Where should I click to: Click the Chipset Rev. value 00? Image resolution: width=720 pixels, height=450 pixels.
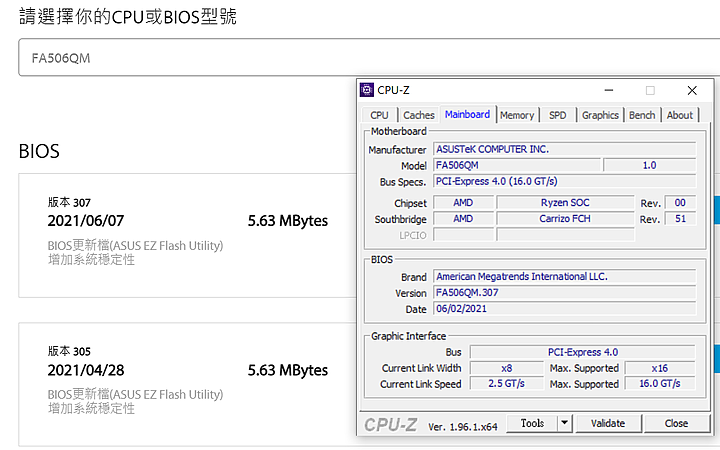pos(680,202)
